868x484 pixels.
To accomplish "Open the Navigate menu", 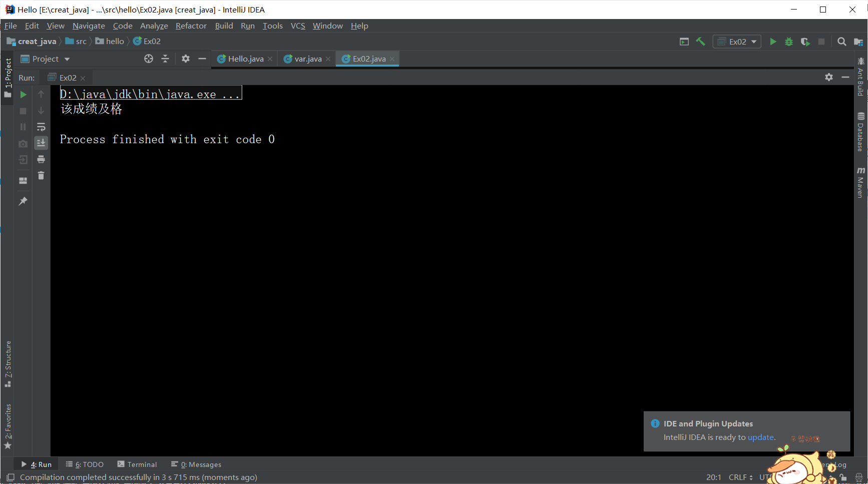I will (x=89, y=26).
